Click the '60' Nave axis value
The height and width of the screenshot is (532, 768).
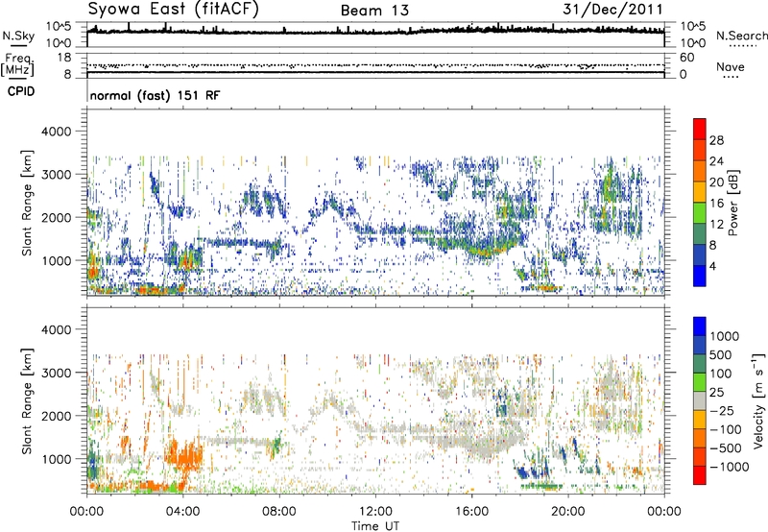pyautogui.click(x=686, y=58)
